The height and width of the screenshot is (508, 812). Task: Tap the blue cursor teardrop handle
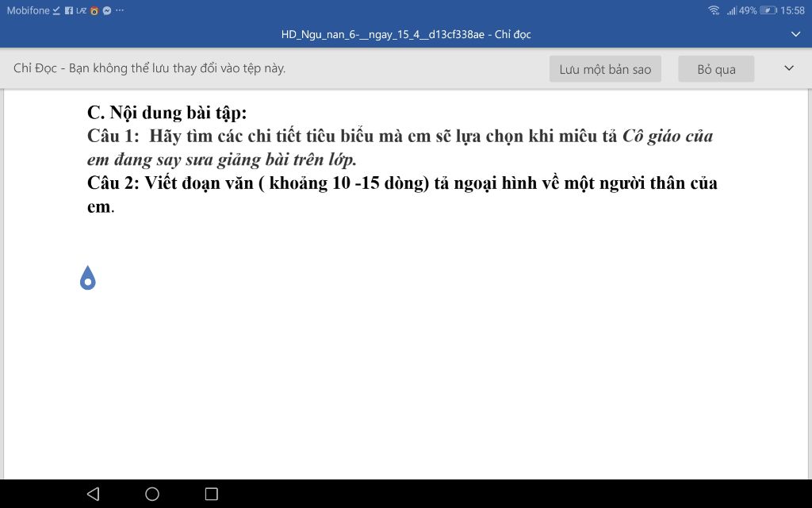[88, 278]
